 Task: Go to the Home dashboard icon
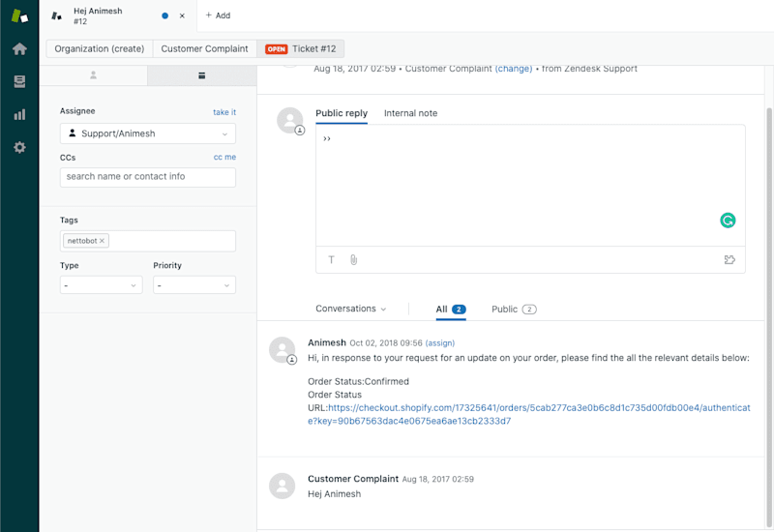coord(19,49)
